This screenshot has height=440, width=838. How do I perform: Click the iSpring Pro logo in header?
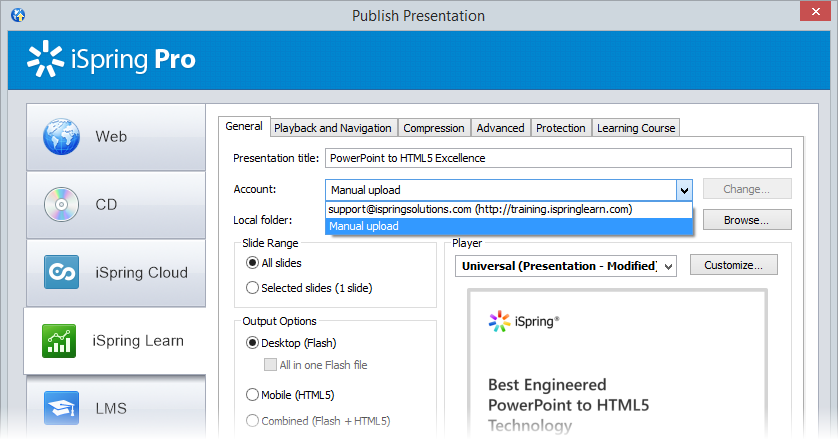click(x=111, y=59)
